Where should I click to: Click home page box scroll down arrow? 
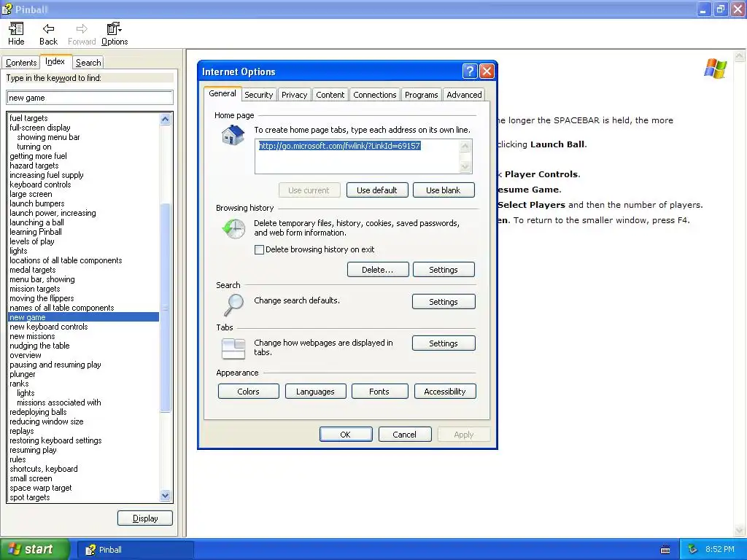465,166
